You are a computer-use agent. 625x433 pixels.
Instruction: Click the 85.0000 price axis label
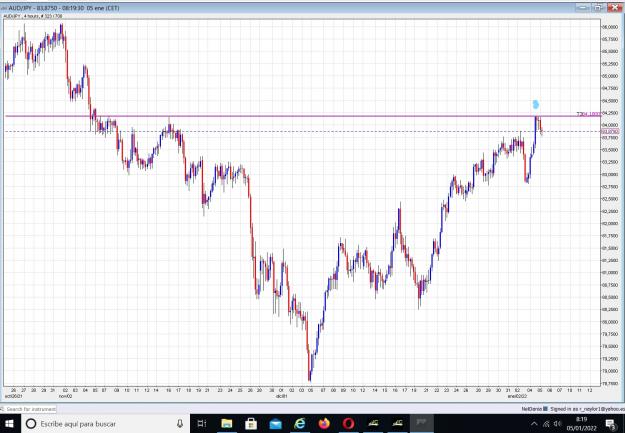[610, 76]
